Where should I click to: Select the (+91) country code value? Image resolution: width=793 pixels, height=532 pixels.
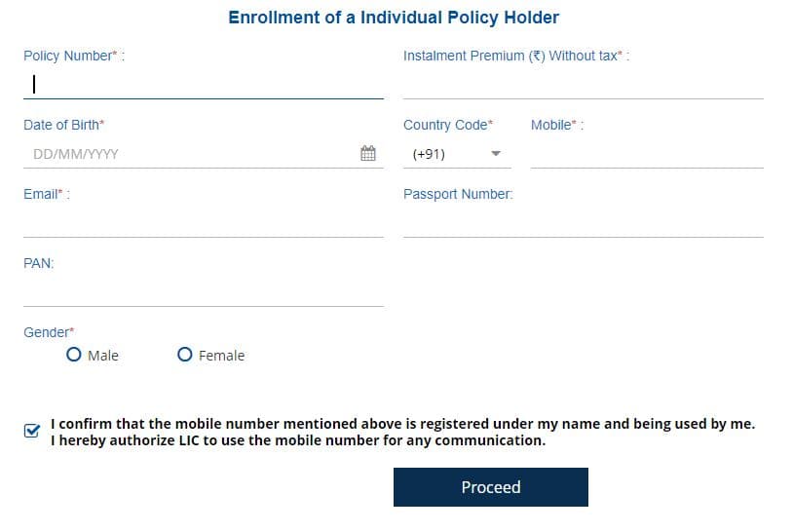[x=430, y=154]
